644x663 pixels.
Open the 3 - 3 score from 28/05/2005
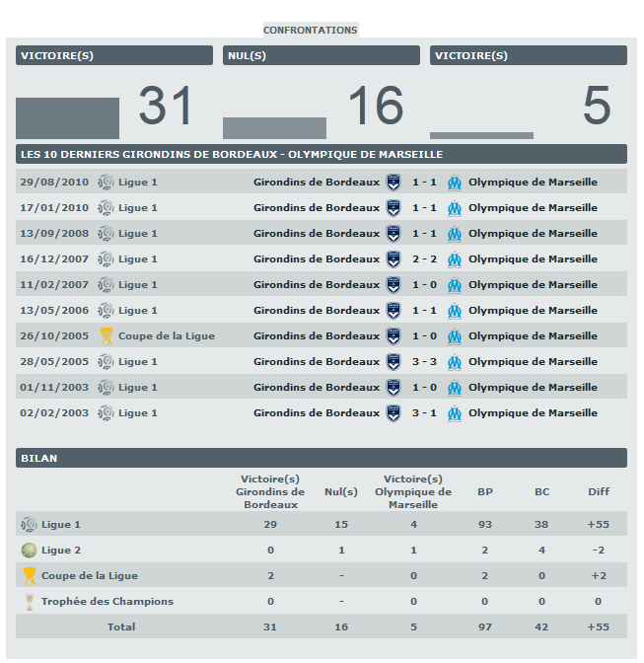424,362
